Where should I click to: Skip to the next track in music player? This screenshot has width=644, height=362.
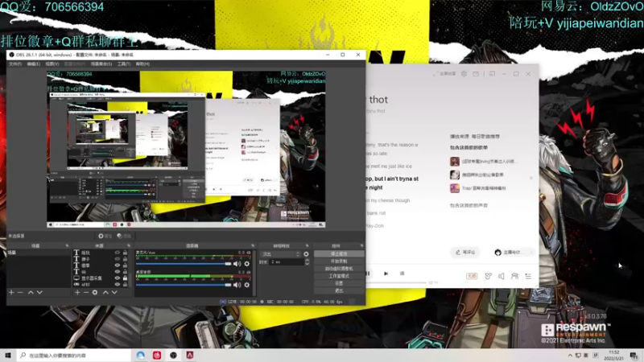click(x=386, y=274)
